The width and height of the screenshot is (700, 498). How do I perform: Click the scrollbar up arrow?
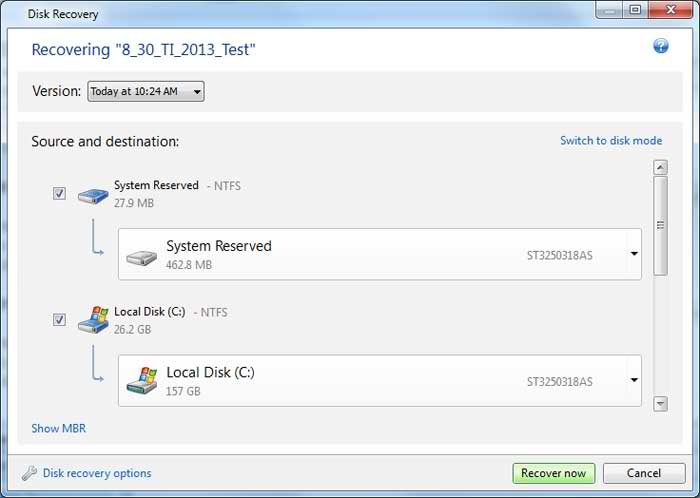[x=660, y=167]
